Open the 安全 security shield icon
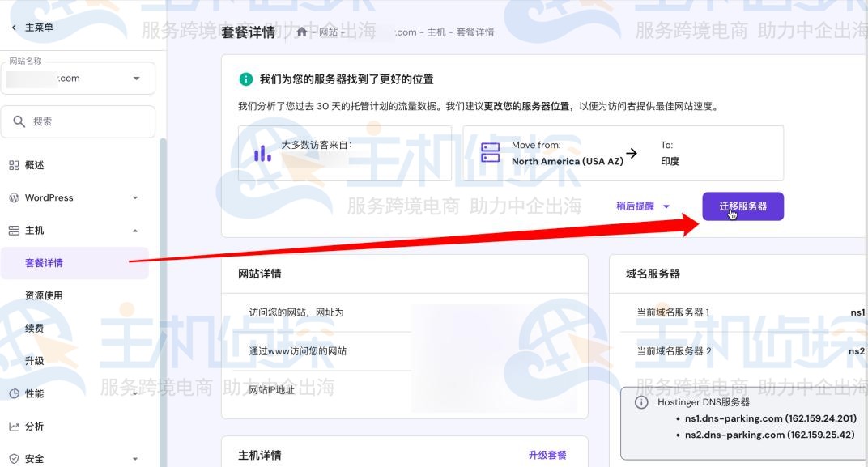868x467 pixels. coord(14,457)
